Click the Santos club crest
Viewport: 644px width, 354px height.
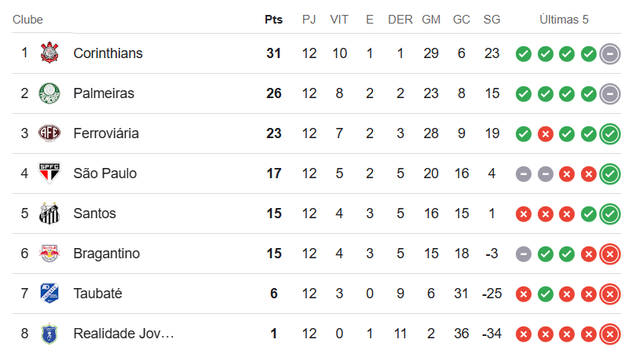pos(49,213)
